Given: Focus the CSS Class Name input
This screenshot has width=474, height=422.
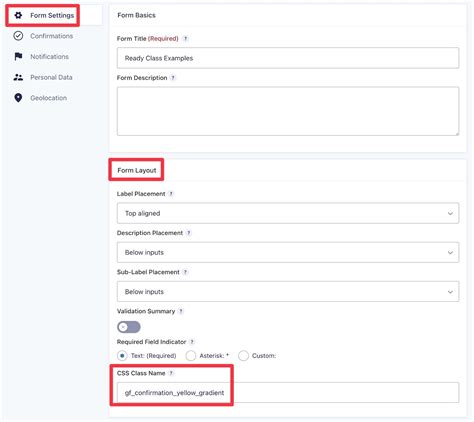Looking at the screenshot, I should 288,393.
